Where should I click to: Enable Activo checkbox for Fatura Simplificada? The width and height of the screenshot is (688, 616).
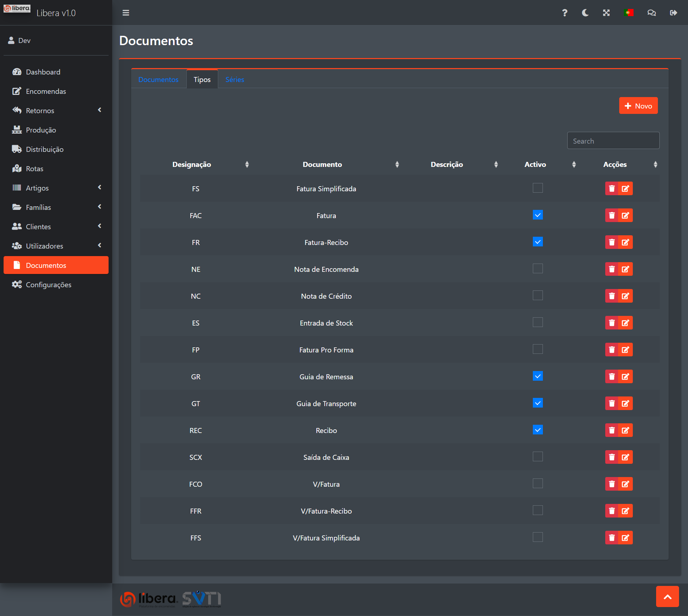(x=537, y=188)
